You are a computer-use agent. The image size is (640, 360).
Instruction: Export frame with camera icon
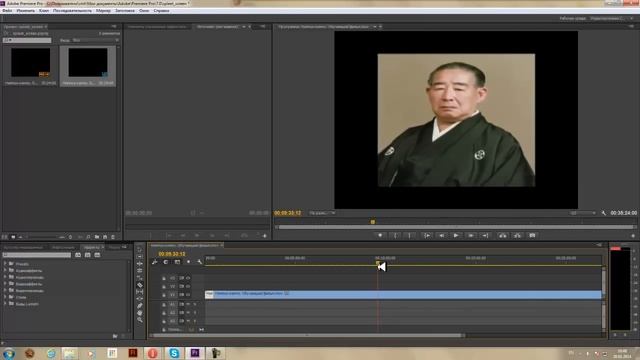tap(532, 236)
